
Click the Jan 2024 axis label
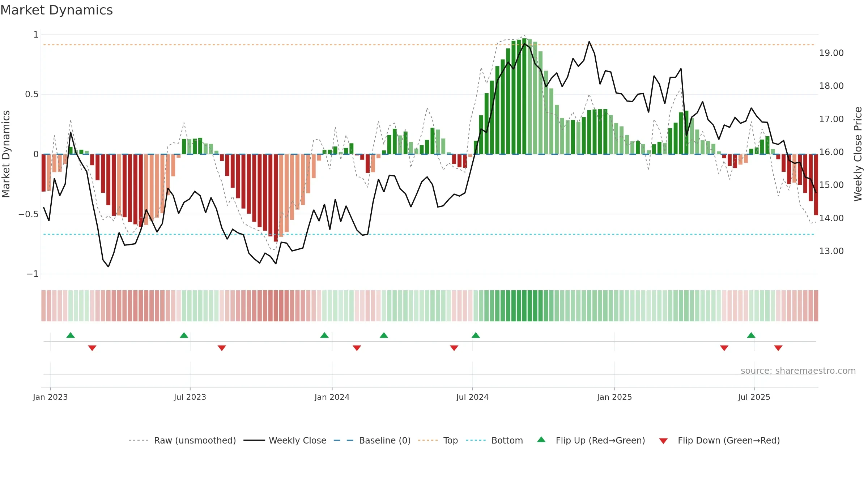point(332,397)
